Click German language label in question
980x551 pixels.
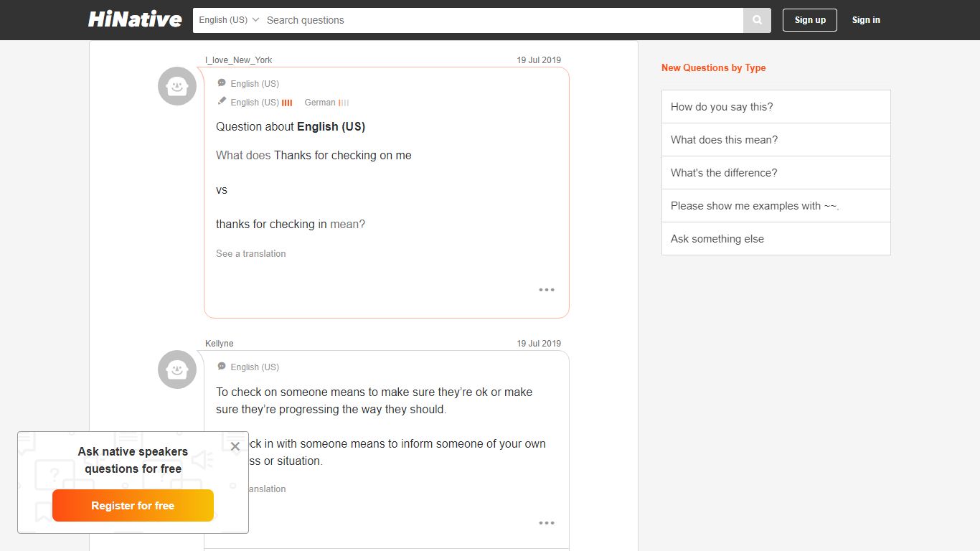(x=320, y=103)
